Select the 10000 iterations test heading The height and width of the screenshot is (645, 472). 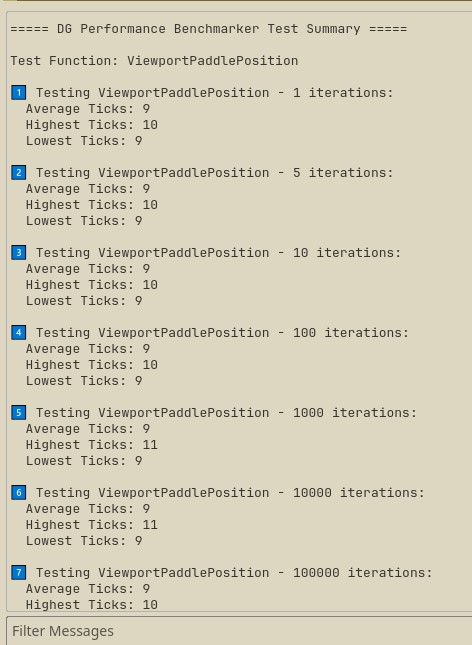click(230, 493)
